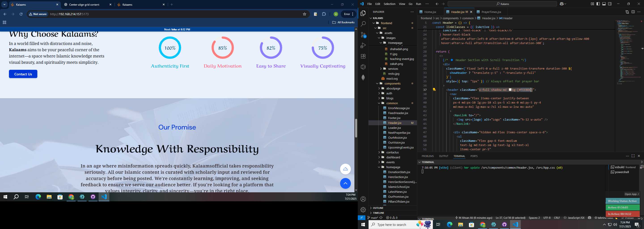644x229 pixels.
Task: Click the Chrome page vertical scrollbar thumb
Action: [356, 128]
